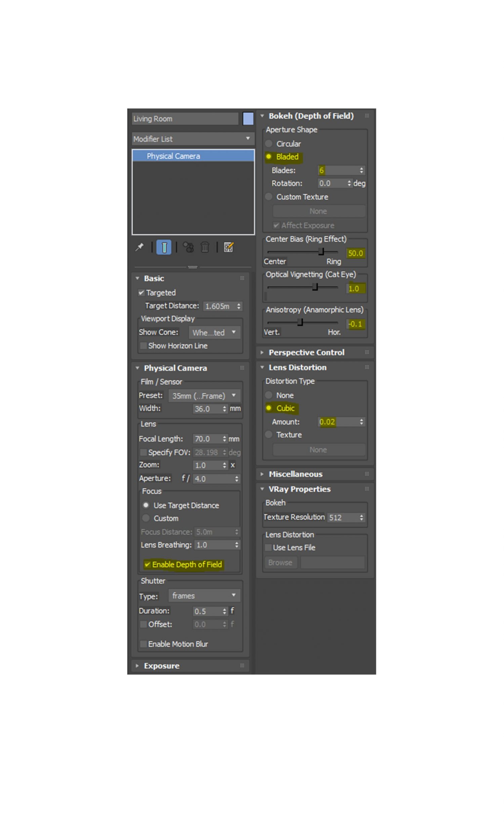The height and width of the screenshot is (822, 504).
Task: Click the Pin Stack pushpin icon
Action: 139,247
